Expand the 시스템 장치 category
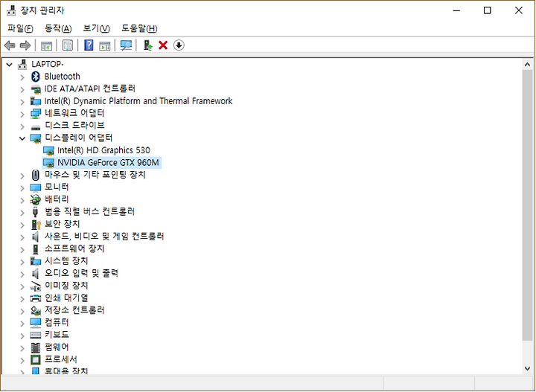The image size is (536, 392). click(x=22, y=262)
